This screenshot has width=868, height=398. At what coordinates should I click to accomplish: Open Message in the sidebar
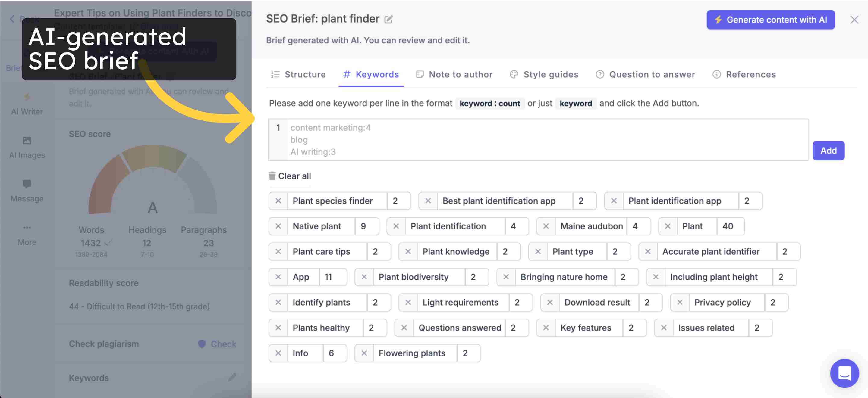(27, 191)
